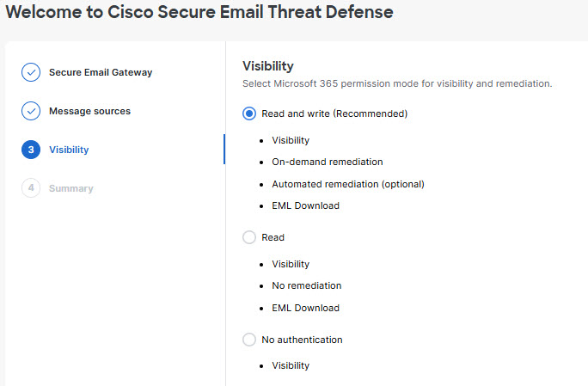
Task: Click the Automated remediation (optional) bullet
Action: coord(348,184)
